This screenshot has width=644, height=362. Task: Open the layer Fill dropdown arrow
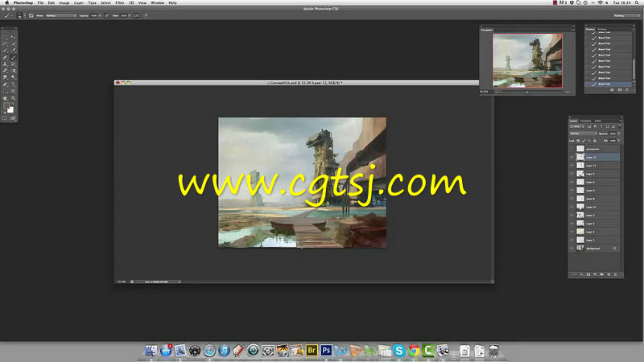[618, 141]
